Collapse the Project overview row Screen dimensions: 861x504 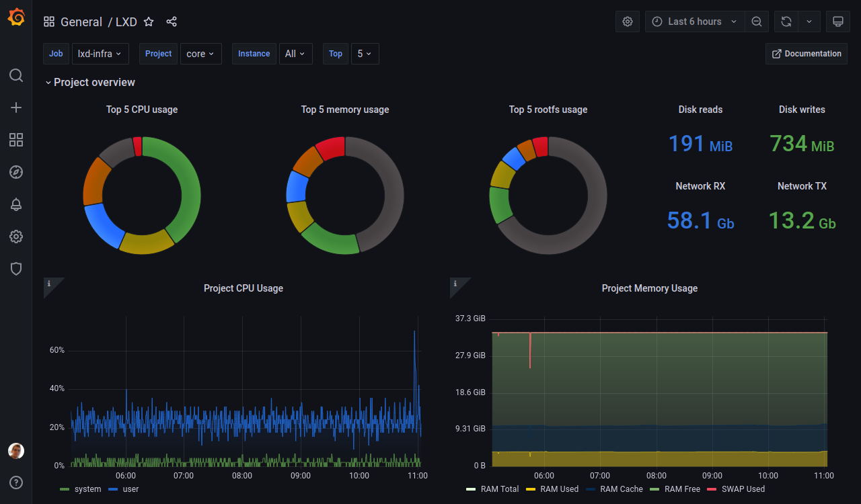click(x=90, y=82)
